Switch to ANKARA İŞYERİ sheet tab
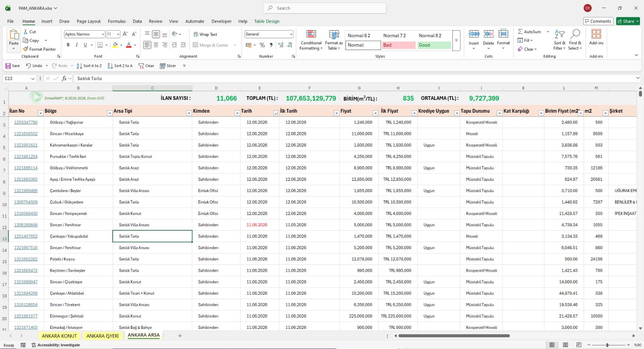 pyautogui.click(x=103, y=336)
